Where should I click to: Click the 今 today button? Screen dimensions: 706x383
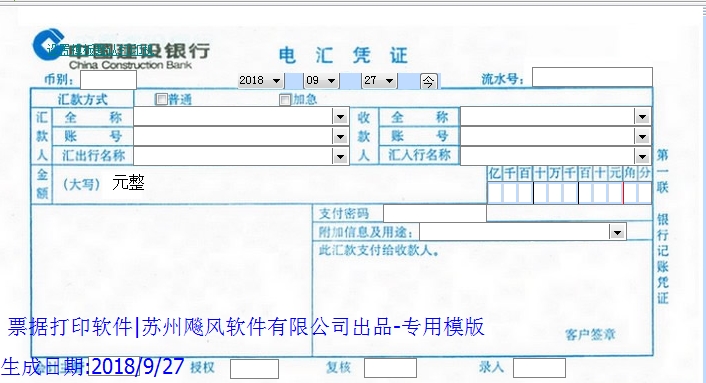click(428, 81)
